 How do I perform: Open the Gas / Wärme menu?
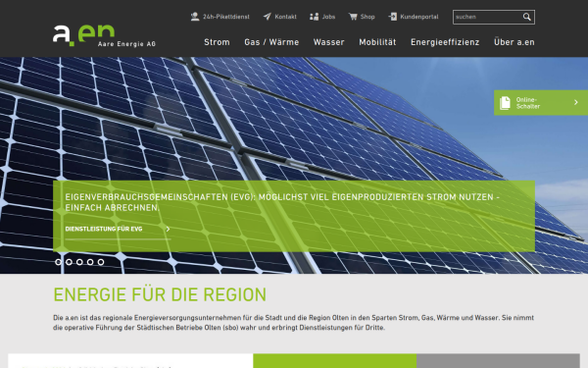[271, 42]
